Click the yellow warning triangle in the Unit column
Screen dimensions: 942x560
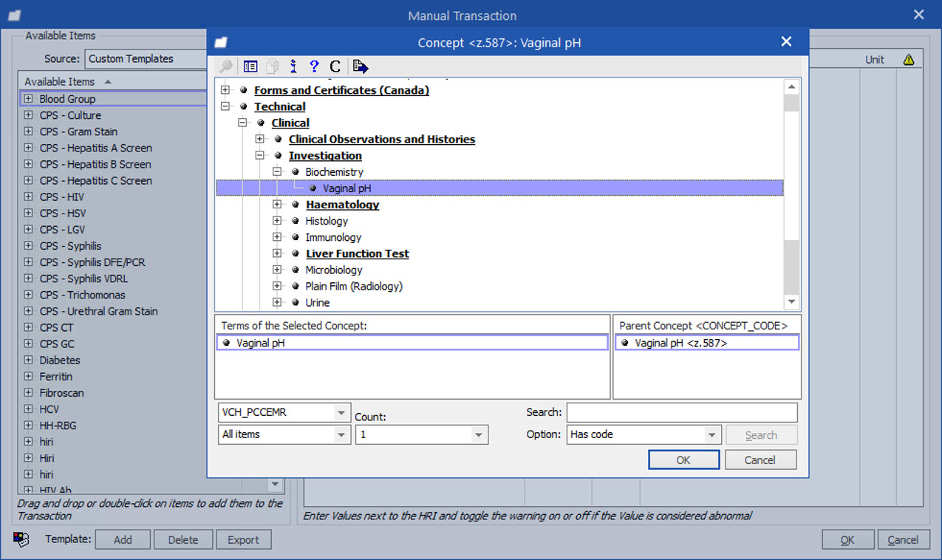click(908, 58)
